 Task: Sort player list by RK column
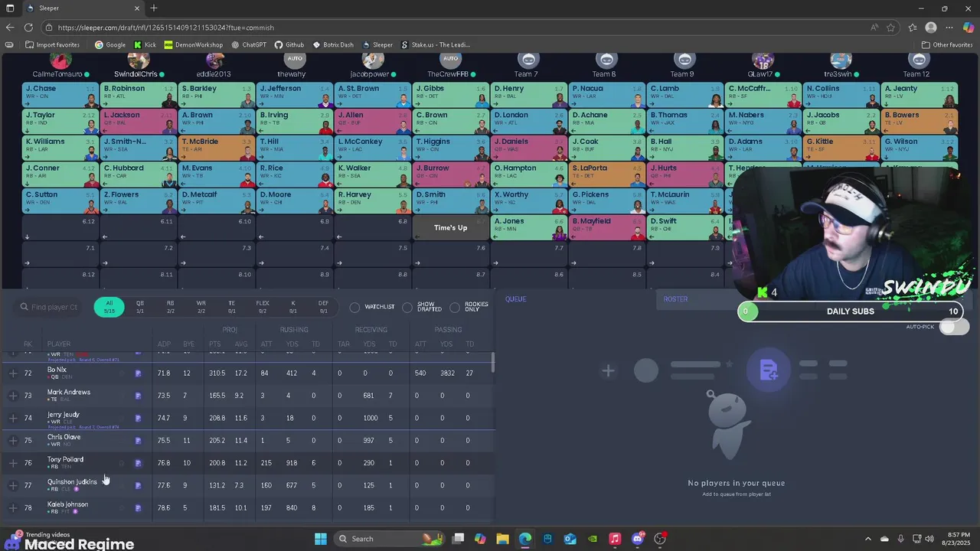28,344
